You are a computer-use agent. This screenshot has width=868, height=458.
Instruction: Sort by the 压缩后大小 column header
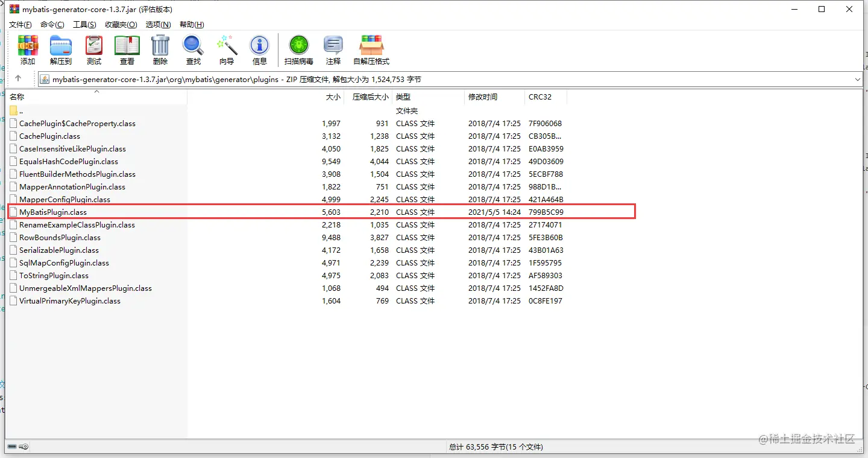click(x=368, y=97)
